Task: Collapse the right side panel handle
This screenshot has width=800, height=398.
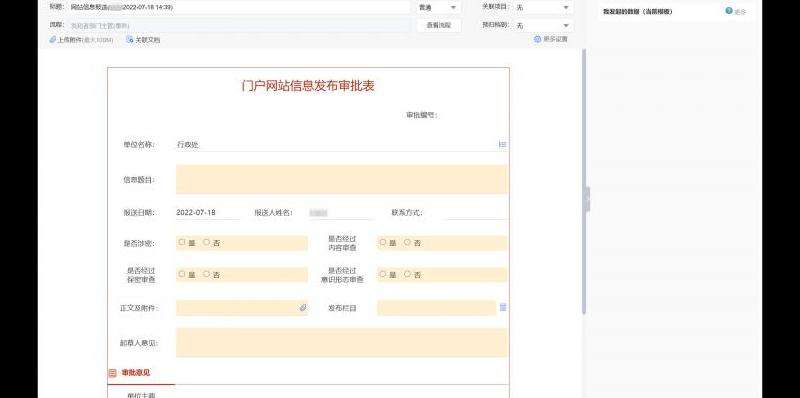Action: click(x=587, y=199)
